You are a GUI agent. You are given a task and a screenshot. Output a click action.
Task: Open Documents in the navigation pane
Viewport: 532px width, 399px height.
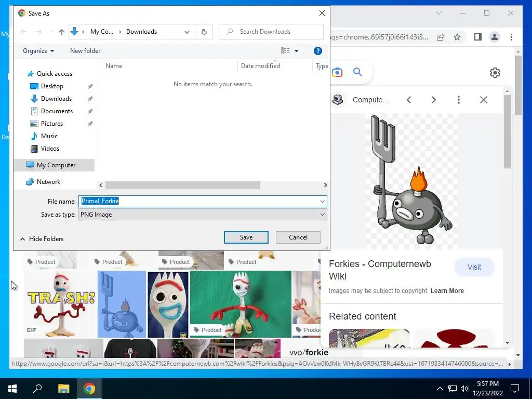click(57, 111)
